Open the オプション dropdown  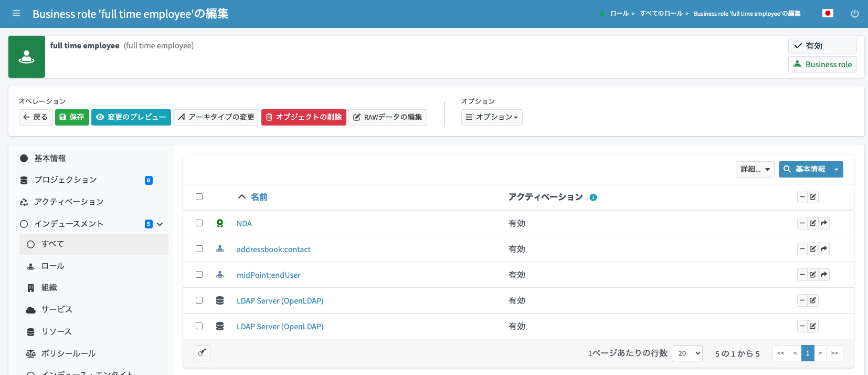pos(492,117)
